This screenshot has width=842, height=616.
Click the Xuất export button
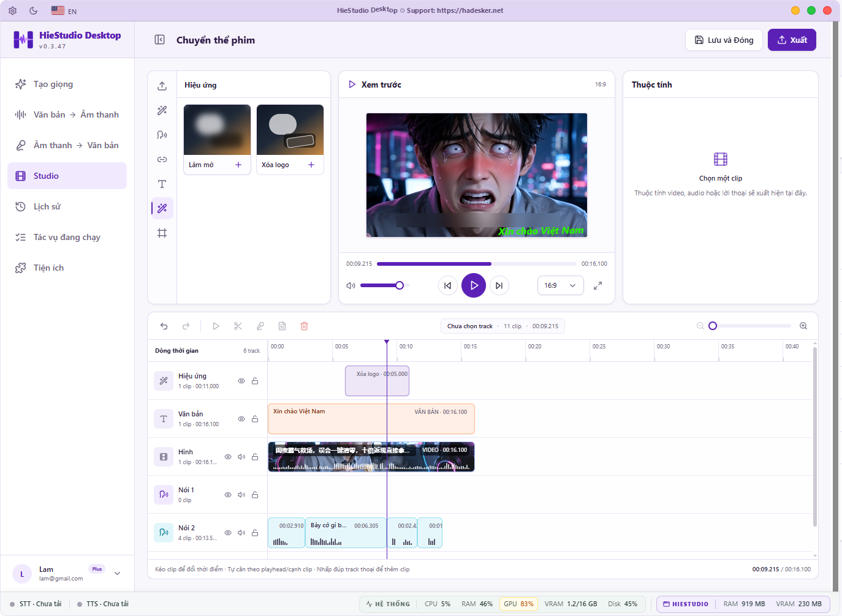[792, 40]
